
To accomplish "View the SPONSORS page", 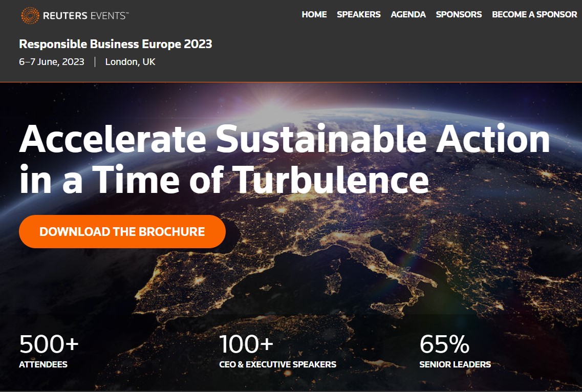I will pos(459,14).
